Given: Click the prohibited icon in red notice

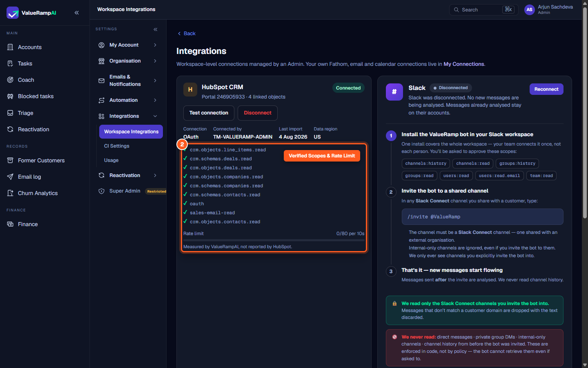Looking at the screenshot, I should point(394,337).
